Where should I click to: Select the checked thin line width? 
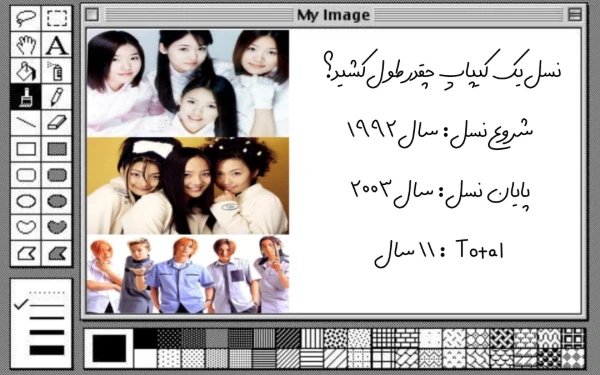[x=47, y=305]
